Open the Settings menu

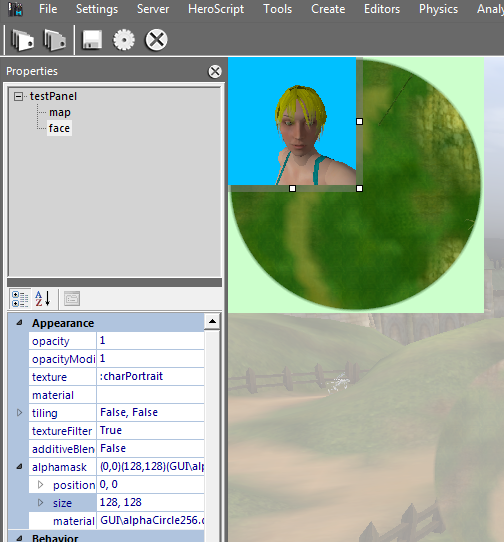[97, 9]
